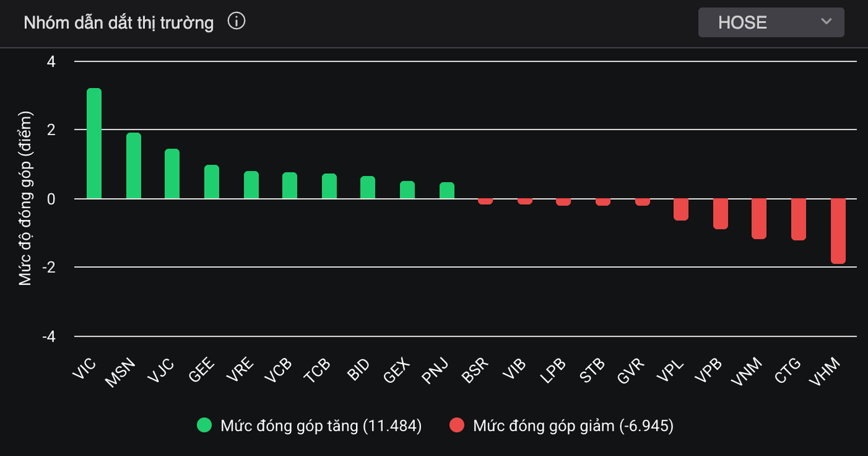Click the green legend circle swatch

204,426
